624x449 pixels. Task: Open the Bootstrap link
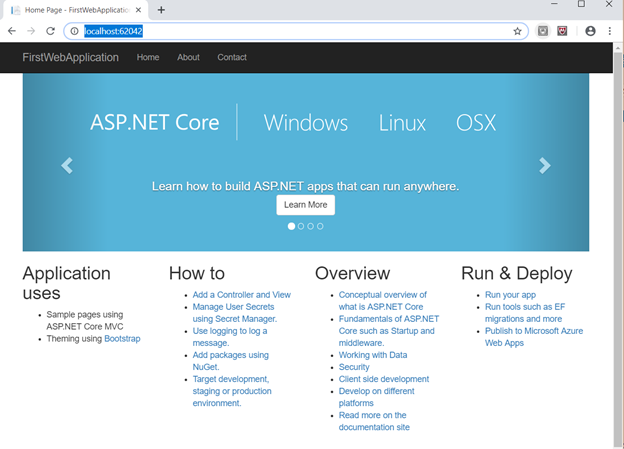[x=122, y=339]
